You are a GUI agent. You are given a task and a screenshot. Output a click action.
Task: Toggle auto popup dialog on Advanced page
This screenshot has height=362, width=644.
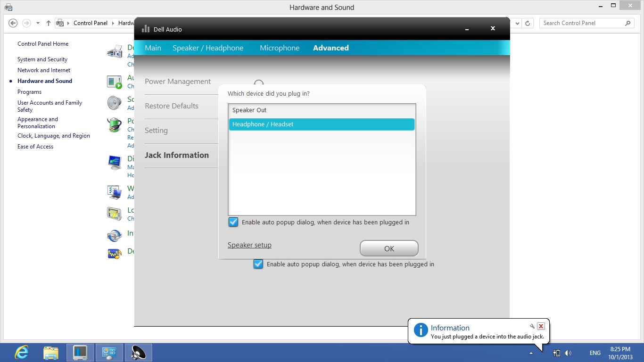(258, 264)
